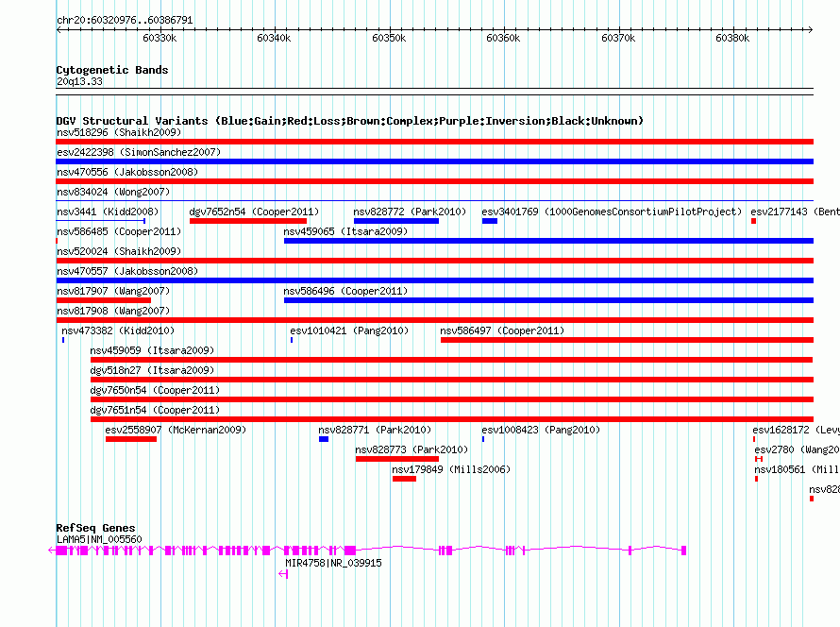Open variant nsv180561 label
The width and height of the screenshot is (840, 627).
(798, 469)
